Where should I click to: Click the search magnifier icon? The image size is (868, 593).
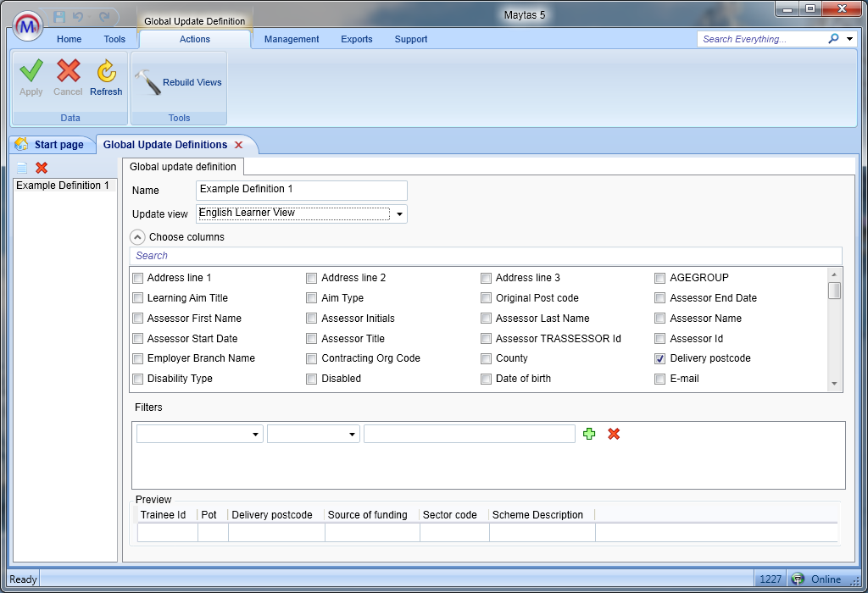[833, 39]
